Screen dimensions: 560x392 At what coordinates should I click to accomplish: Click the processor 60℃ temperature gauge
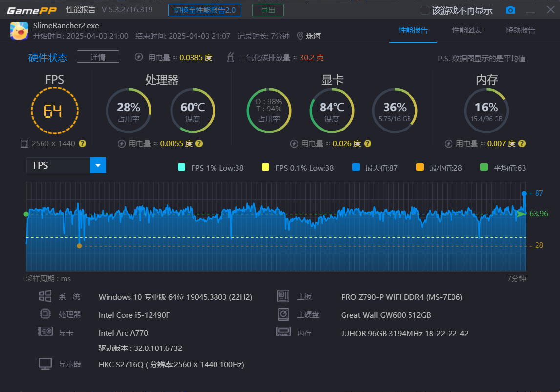click(x=193, y=111)
